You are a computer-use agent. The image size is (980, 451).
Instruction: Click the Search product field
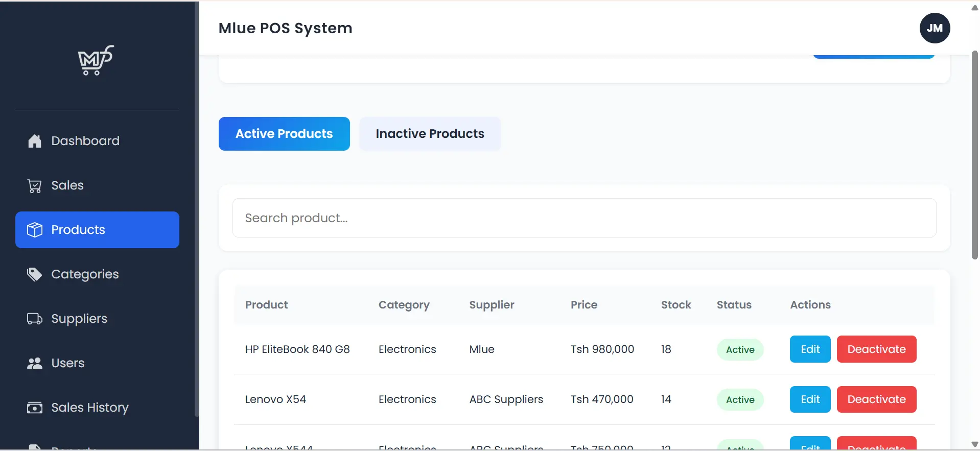click(x=584, y=218)
